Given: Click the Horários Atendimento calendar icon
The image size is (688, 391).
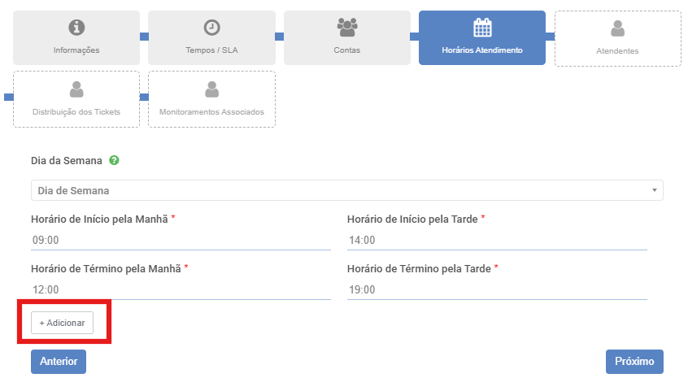Looking at the screenshot, I should pos(482,28).
